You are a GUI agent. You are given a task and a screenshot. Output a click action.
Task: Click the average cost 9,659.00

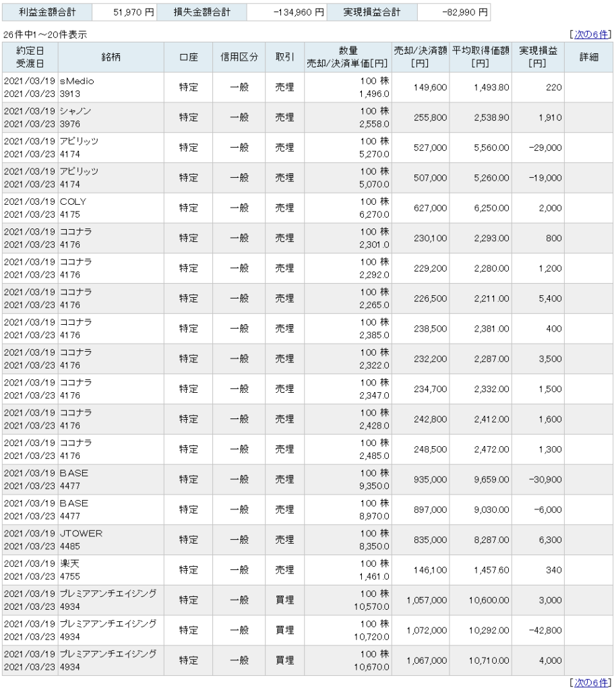tap(491, 480)
